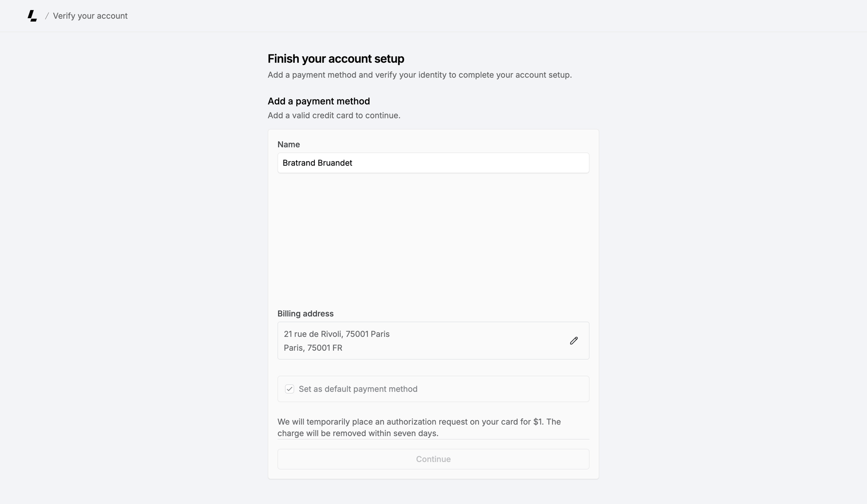The width and height of the screenshot is (867, 504).
Task: Click the account setup description text
Action: click(x=419, y=75)
